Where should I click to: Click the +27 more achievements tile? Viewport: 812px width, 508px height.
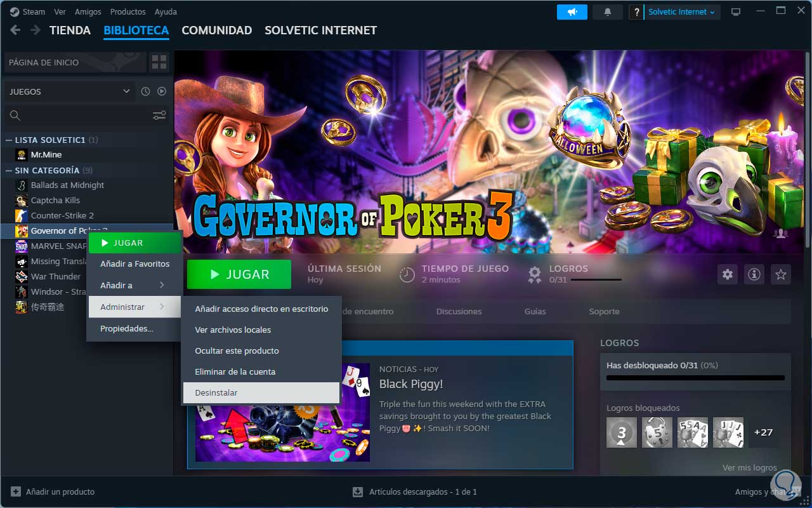point(764,432)
